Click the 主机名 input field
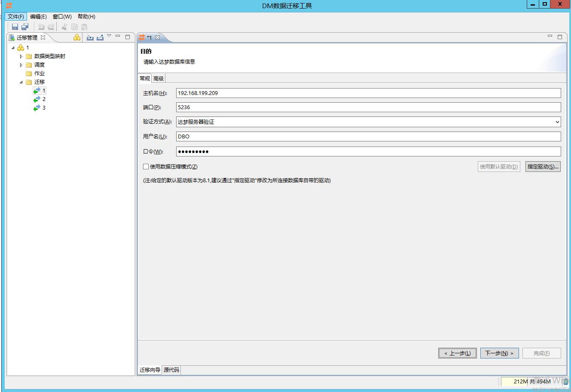This screenshot has height=392, width=571. [x=369, y=93]
